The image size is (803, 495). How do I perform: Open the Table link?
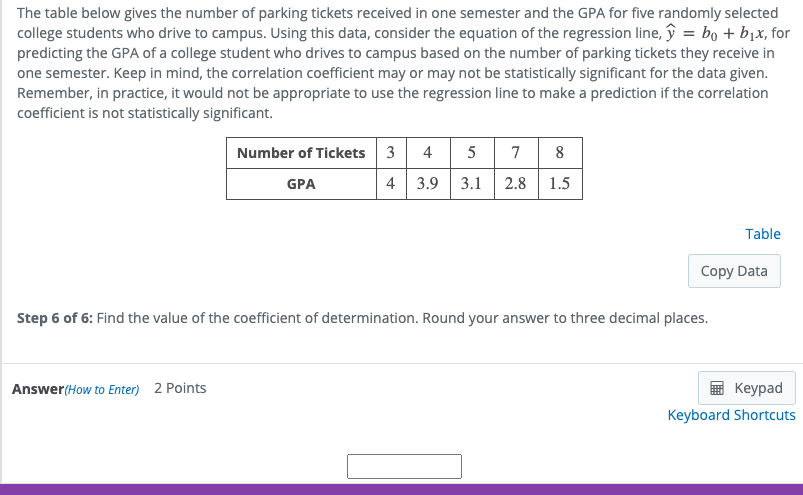[x=762, y=234]
